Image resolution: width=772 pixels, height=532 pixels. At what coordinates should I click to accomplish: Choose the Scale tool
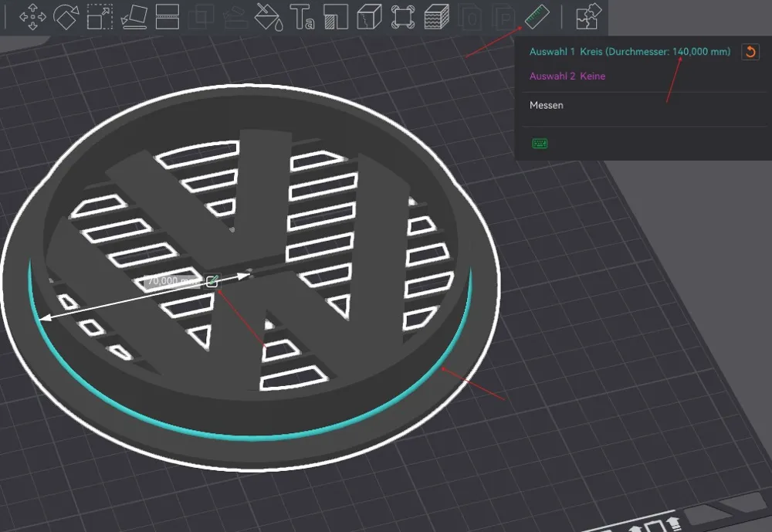100,17
